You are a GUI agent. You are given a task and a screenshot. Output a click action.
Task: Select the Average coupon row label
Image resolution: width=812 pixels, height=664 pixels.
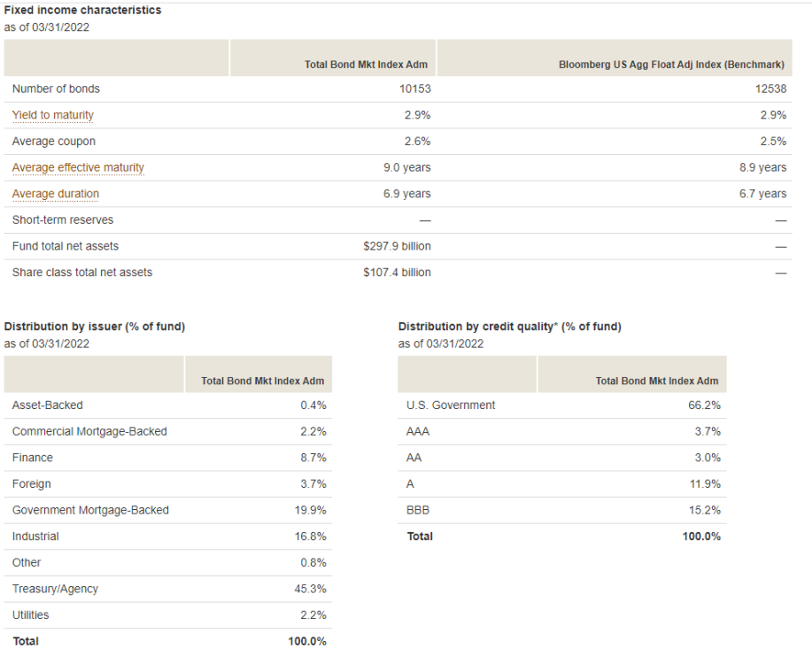click(54, 141)
